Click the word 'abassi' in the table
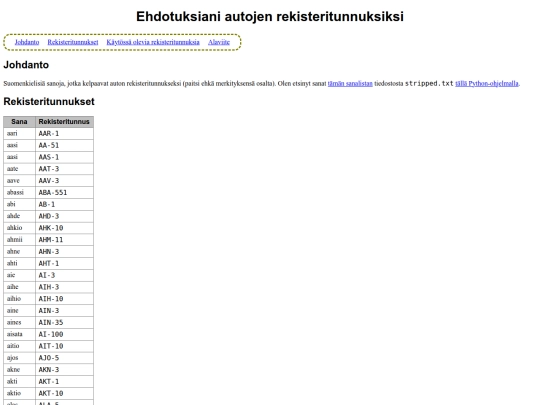Image resolution: width=540 pixels, height=405 pixels. [x=15, y=192]
